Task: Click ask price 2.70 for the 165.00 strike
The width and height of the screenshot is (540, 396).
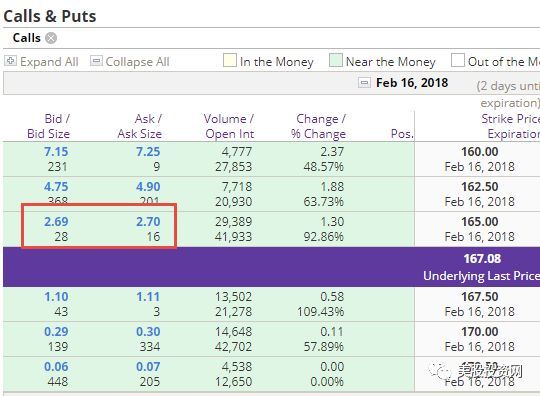Action: click(x=148, y=221)
